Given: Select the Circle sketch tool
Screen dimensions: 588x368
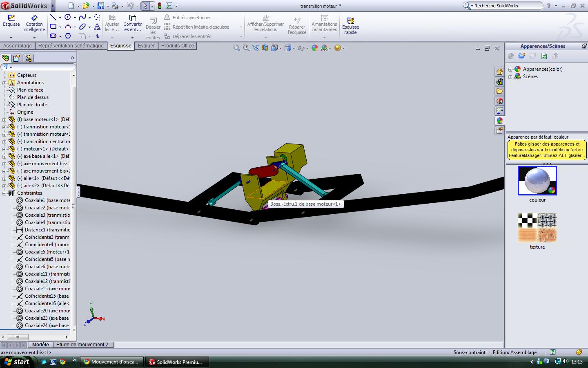Looking at the screenshot, I should pyautogui.click(x=68, y=17).
